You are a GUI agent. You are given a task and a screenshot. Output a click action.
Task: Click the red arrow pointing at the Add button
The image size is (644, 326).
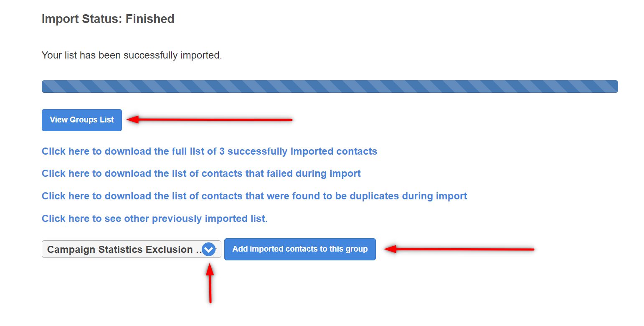coord(459,250)
